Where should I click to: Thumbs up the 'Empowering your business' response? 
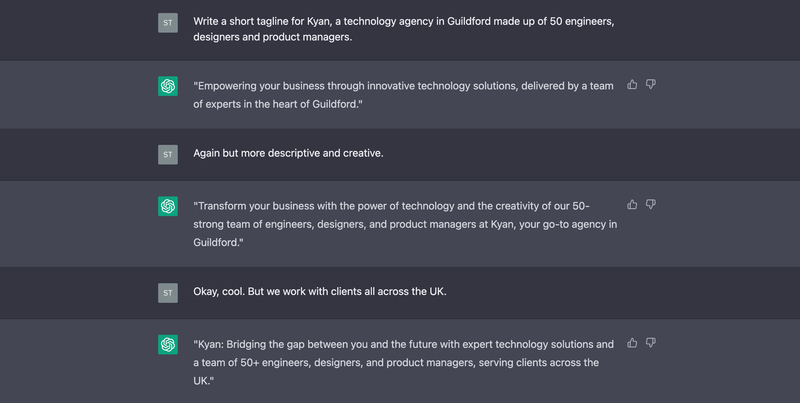click(632, 84)
